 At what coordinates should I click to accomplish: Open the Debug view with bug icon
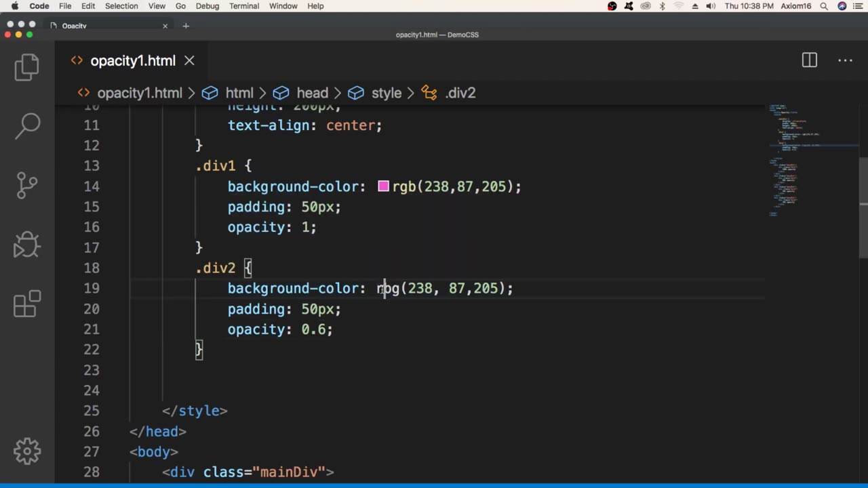(27, 245)
